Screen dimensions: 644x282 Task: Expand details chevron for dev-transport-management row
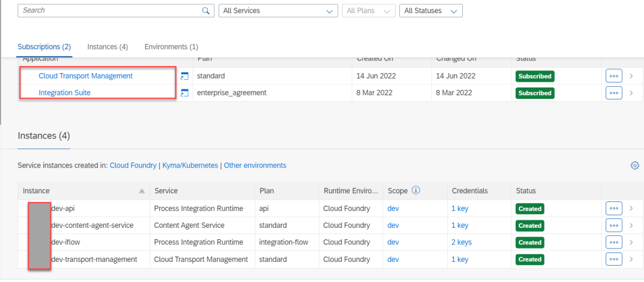pos(631,259)
